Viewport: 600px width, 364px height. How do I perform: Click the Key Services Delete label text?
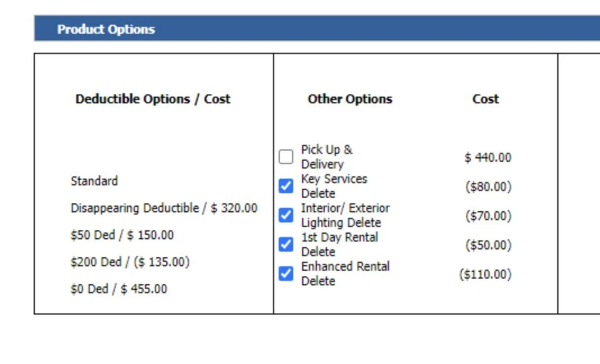point(334,186)
